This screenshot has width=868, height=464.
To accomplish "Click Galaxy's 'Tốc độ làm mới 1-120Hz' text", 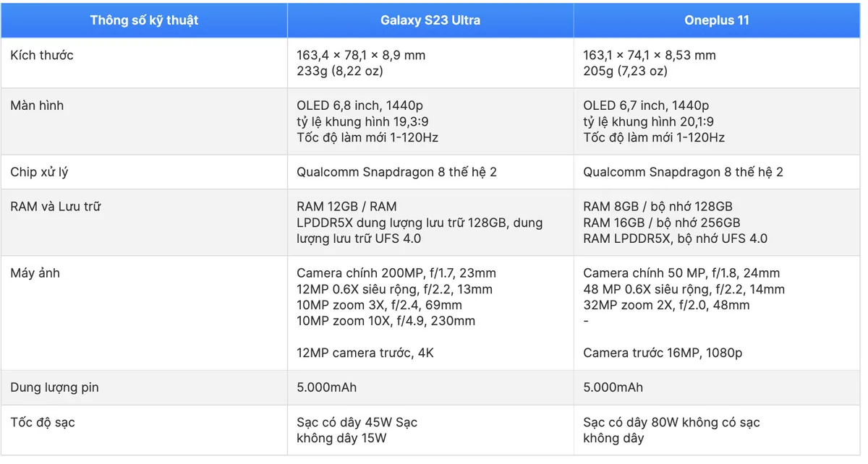I will tap(367, 137).
